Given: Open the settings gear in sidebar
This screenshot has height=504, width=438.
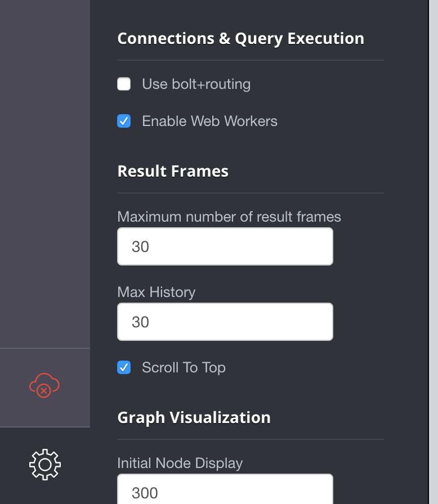Looking at the screenshot, I should pos(45,465).
